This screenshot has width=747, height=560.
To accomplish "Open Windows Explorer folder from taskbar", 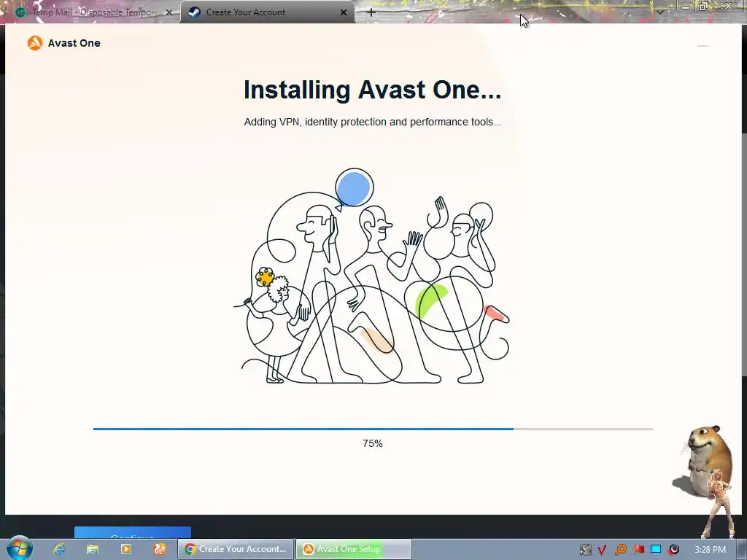I will coord(93,549).
